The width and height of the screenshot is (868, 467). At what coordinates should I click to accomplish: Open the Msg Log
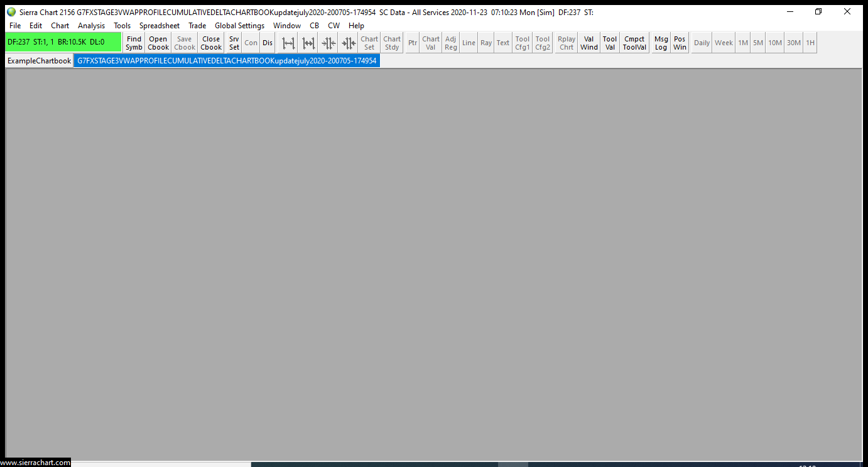661,43
